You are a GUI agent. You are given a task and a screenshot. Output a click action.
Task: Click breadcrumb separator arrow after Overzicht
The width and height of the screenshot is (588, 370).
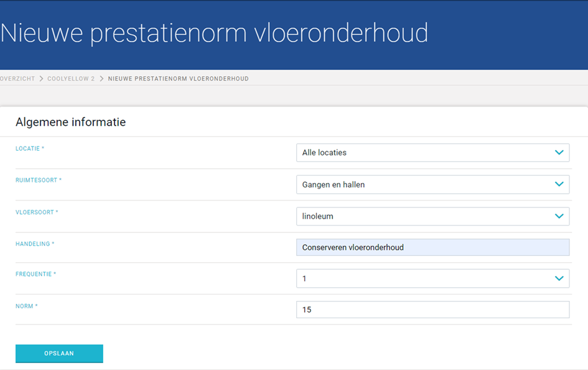[41, 79]
